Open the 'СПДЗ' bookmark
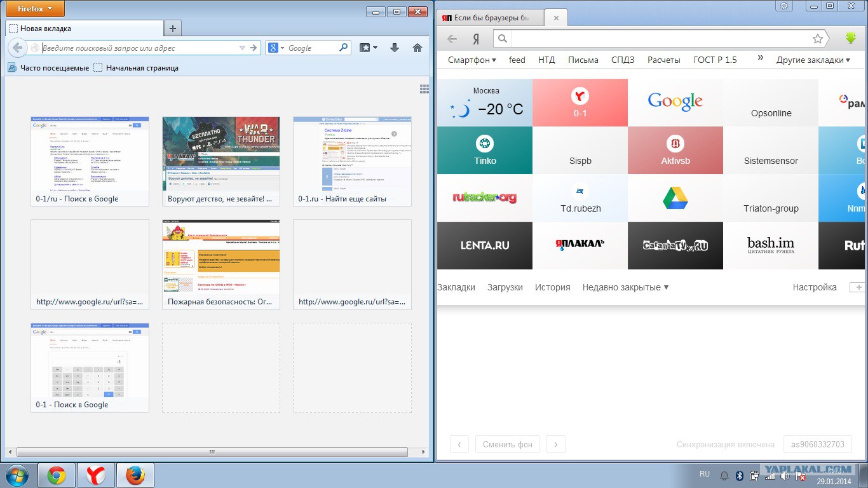This screenshot has width=868, height=488. click(x=623, y=60)
